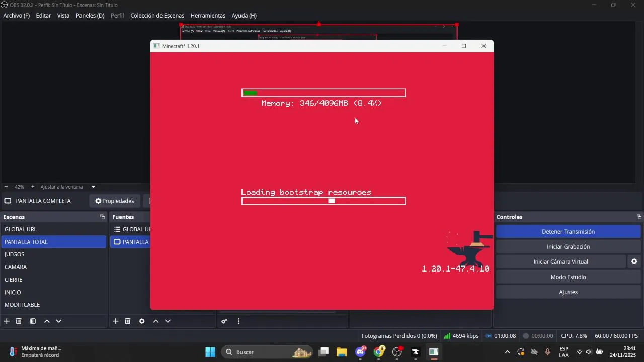Click Iniciar Grabación button

(x=568, y=247)
